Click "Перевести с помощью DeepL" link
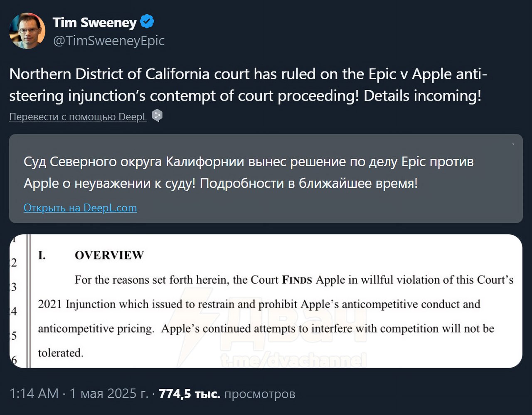 (x=78, y=117)
